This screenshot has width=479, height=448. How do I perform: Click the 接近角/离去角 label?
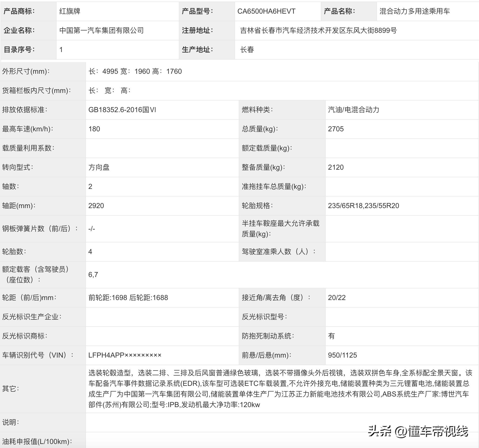coord(276,297)
